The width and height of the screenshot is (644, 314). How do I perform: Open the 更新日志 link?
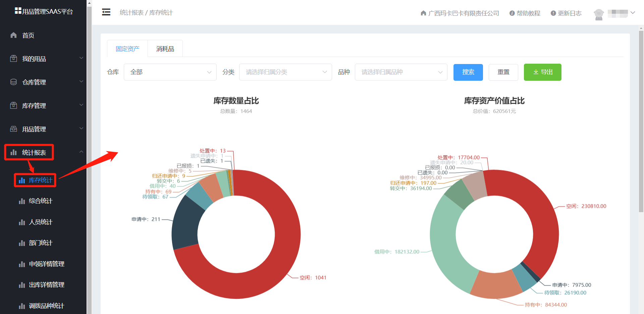[x=570, y=13]
